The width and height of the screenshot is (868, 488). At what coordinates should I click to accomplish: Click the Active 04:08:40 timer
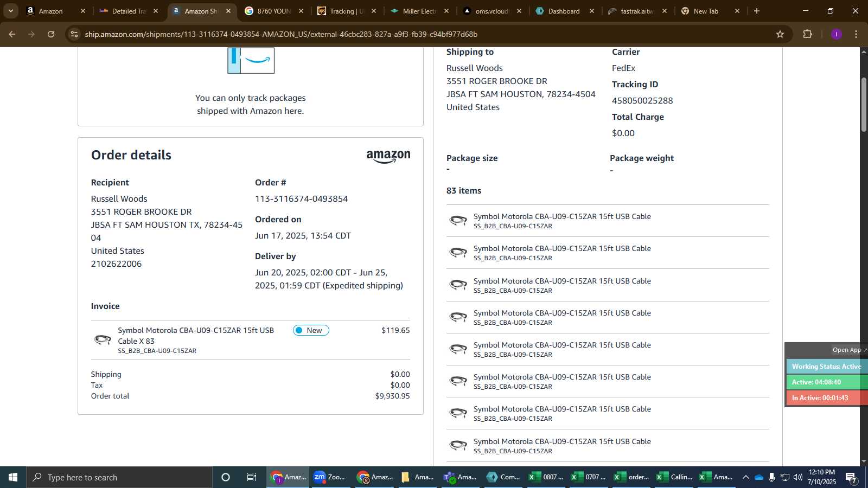click(827, 382)
